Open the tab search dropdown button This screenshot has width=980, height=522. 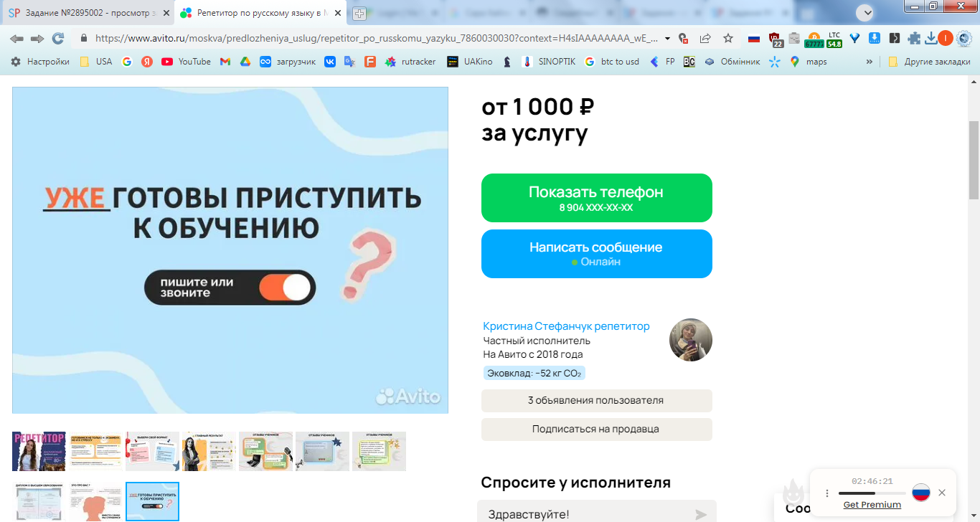click(x=866, y=12)
